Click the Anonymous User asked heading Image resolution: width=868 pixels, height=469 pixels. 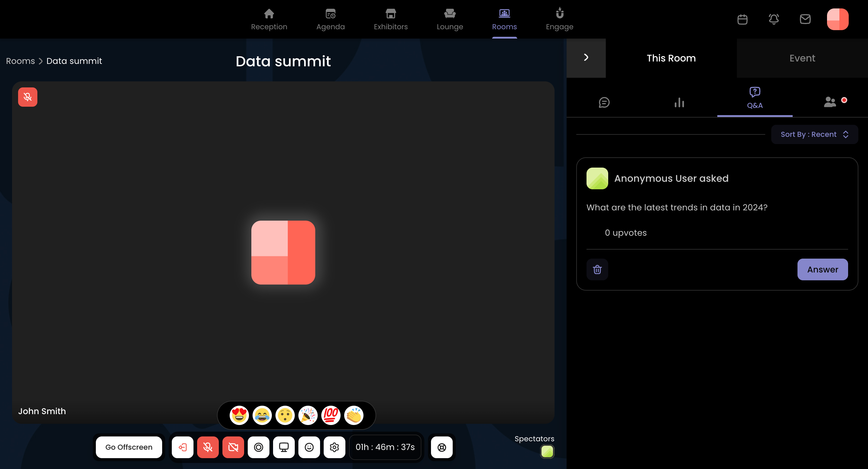click(671, 178)
